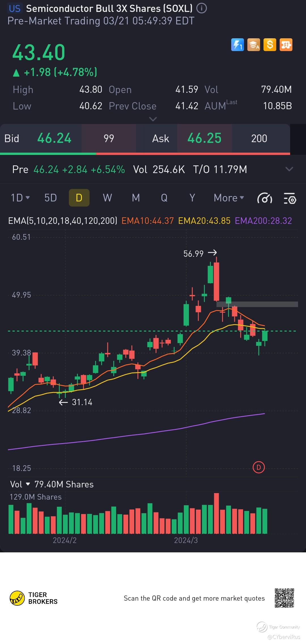Tap the last price 43.40
Image resolution: width=306 pixels, height=644 pixels.
[39, 52]
